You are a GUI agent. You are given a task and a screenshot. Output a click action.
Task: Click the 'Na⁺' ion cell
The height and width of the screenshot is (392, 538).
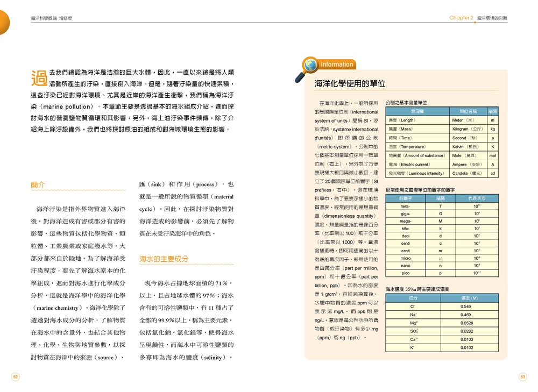click(x=413, y=315)
